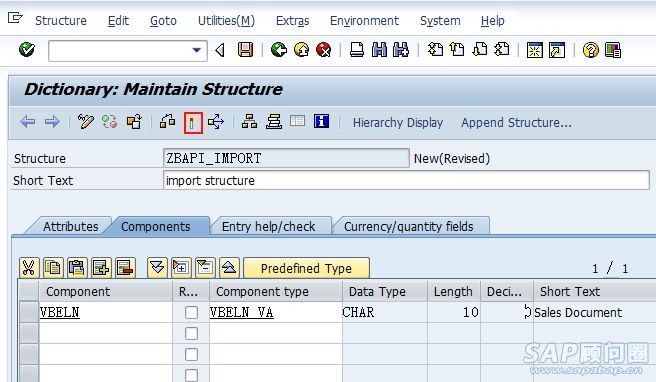Screen dimensions: 656x382
Task: Click the Copy icon in components toolbar
Action: coord(53,268)
